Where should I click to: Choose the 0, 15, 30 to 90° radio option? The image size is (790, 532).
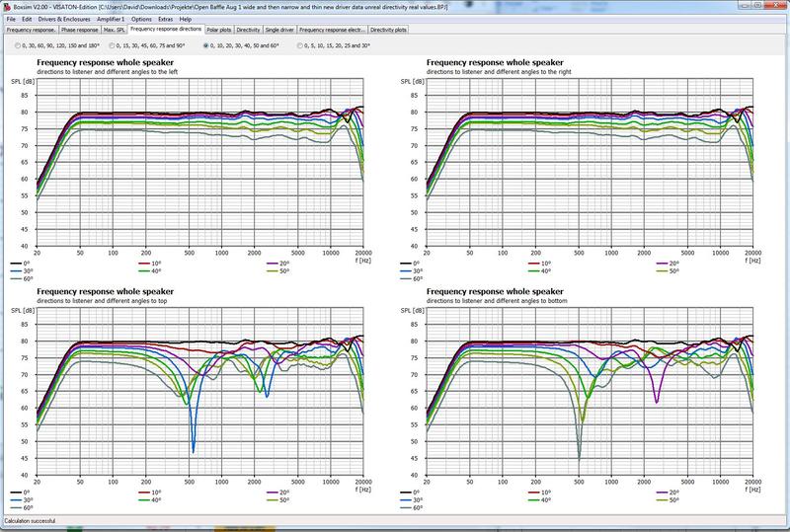pos(112,45)
